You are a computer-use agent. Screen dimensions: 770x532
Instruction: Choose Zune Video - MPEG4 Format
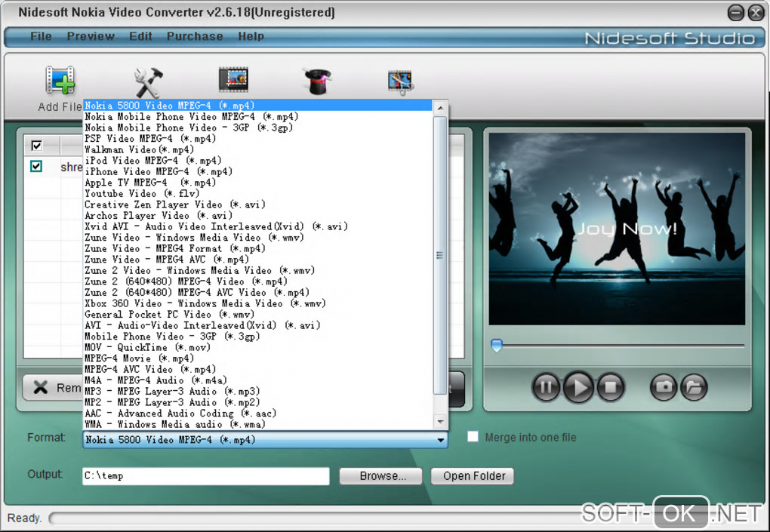tap(258, 248)
